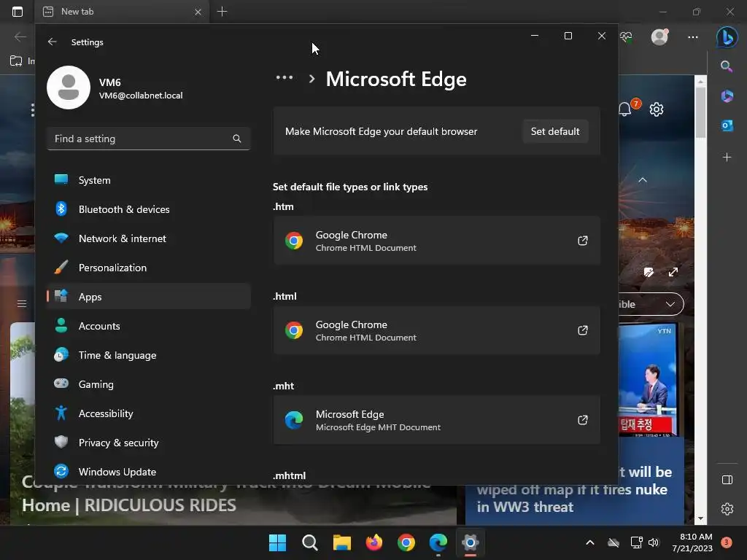Open Edge browser essentials heart icon
The image size is (747, 560).
pos(626,36)
